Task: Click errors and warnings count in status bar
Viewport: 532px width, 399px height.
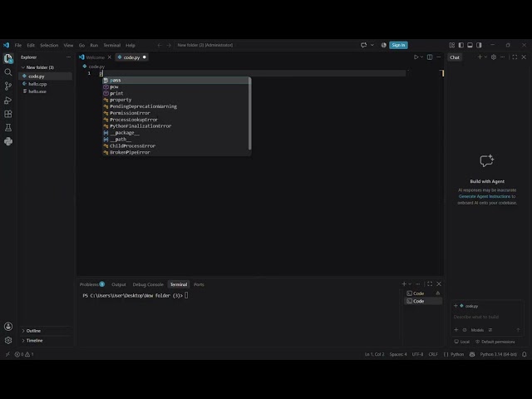Action: pos(24,354)
